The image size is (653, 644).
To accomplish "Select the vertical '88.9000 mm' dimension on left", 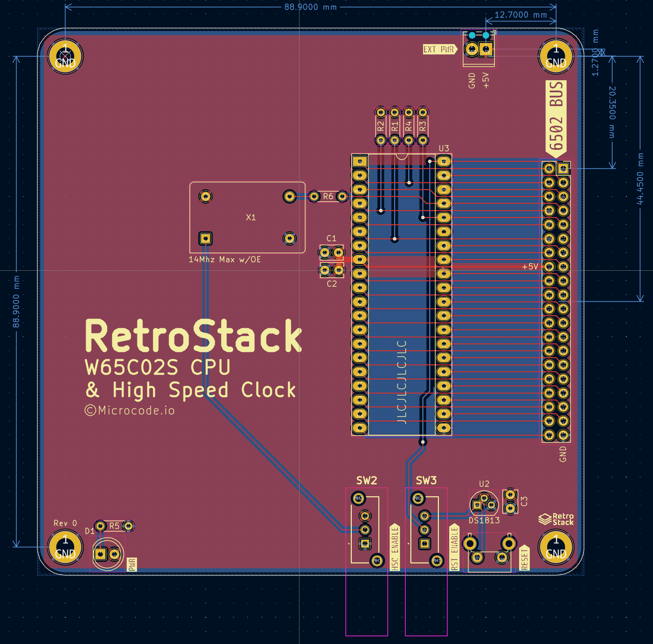I will pos(16,301).
